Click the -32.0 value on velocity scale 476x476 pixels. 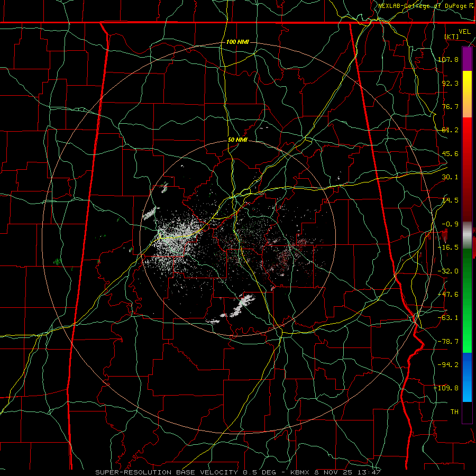(x=448, y=271)
